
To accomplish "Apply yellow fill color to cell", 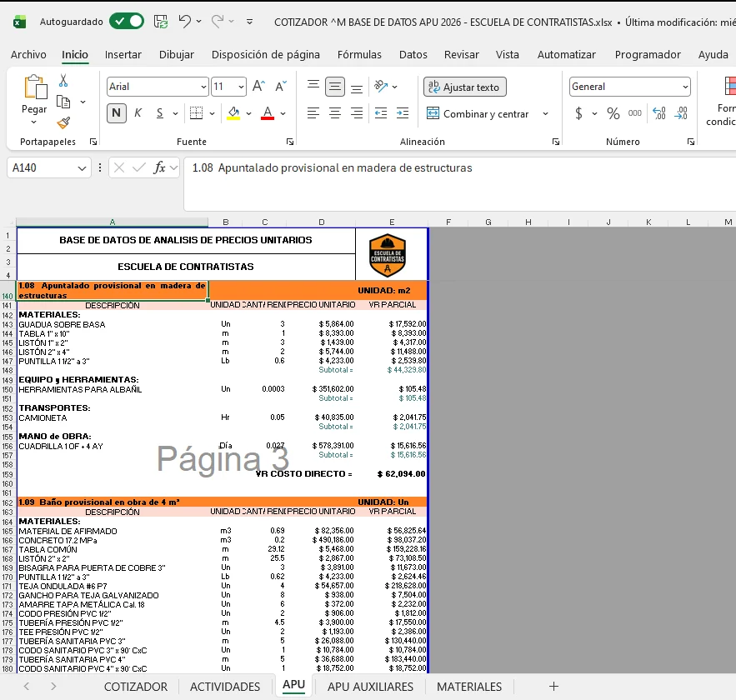I will 233,113.
